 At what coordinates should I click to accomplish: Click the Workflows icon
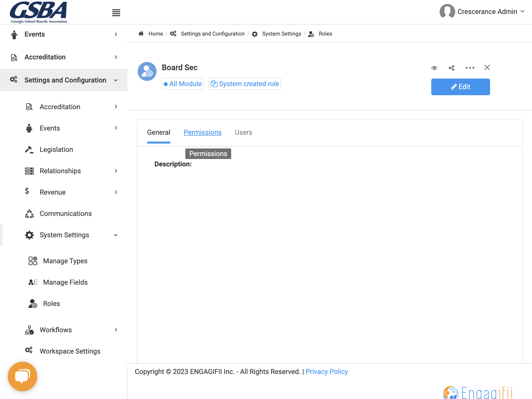(x=29, y=330)
